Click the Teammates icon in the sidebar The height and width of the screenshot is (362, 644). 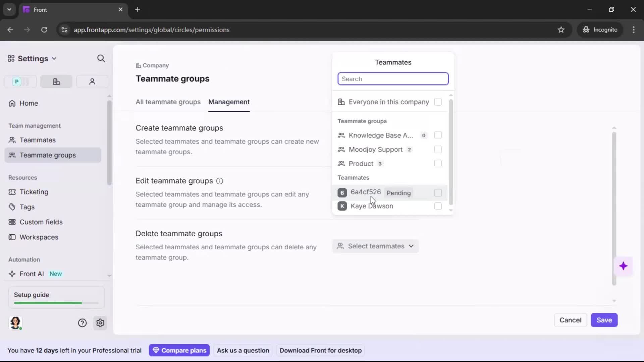[x=12, y=140]
